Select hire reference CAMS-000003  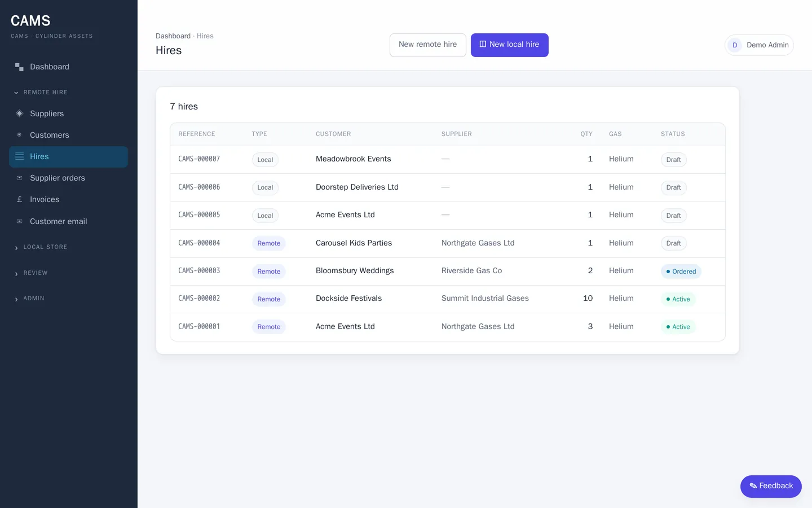coord(199,271)
